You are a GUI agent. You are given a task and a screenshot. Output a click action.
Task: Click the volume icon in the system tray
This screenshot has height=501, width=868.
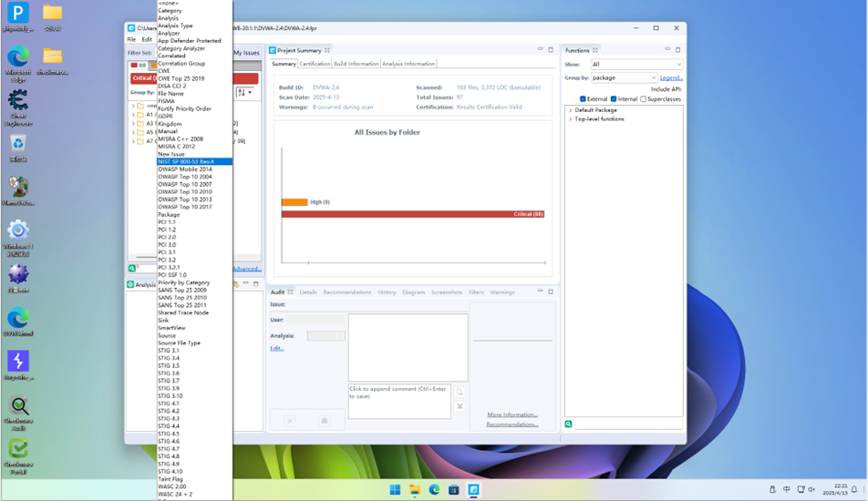812,489
